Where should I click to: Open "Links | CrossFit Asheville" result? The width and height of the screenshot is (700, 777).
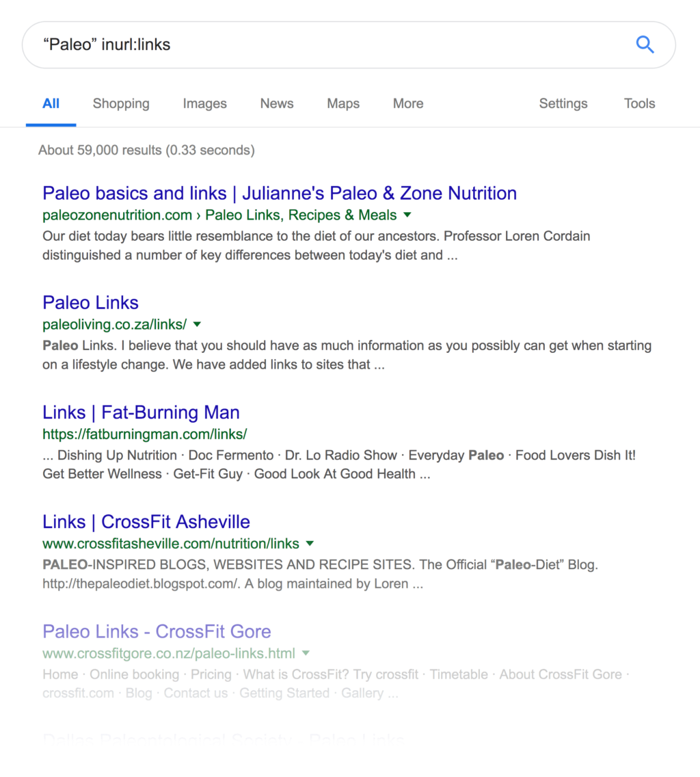(x=146, y=522)
